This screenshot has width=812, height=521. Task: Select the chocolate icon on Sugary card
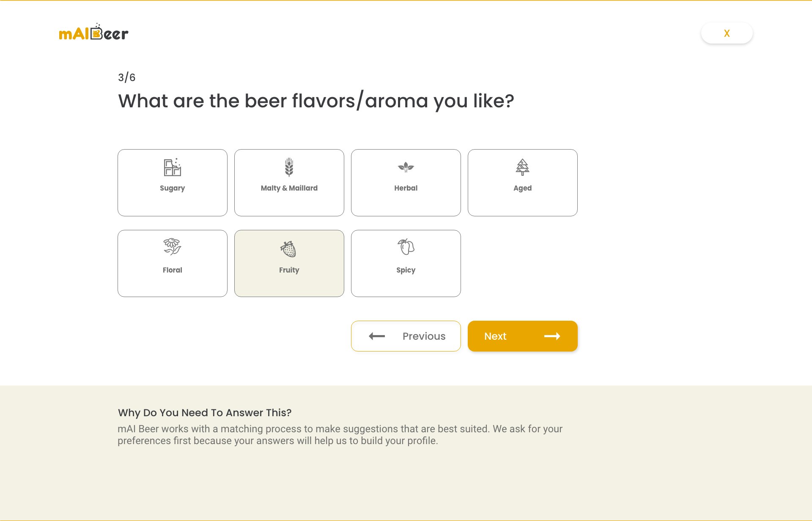pyautogui.click(x=172, y=167)
